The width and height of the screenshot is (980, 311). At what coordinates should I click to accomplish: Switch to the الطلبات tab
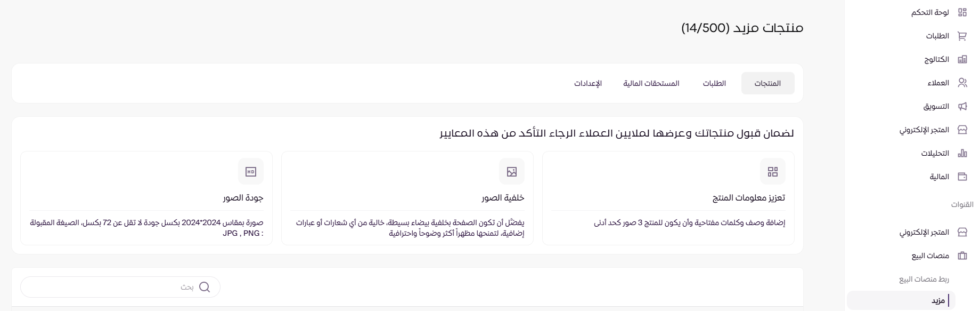(714, 83)
